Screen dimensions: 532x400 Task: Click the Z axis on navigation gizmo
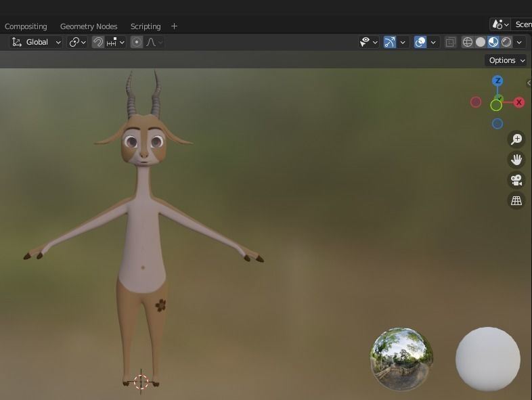497,81
